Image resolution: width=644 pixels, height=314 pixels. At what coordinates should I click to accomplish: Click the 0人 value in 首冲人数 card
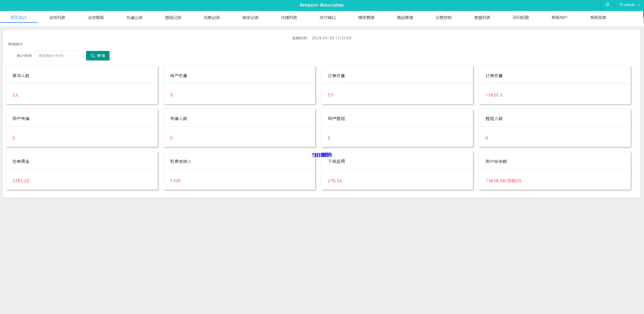pos(16,95)
